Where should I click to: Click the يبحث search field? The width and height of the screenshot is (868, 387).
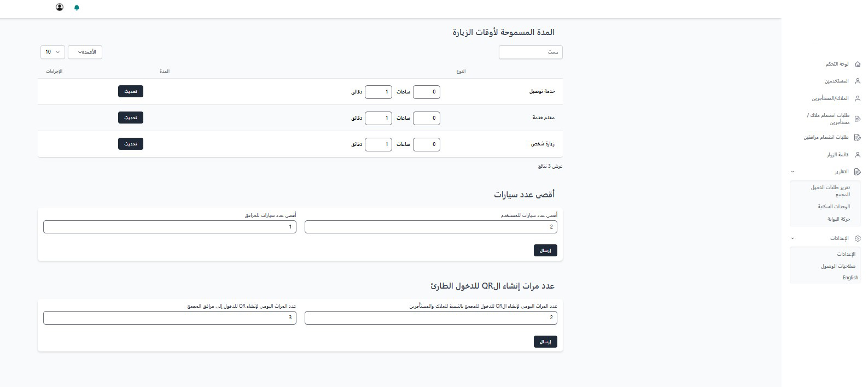click(530, 52)
